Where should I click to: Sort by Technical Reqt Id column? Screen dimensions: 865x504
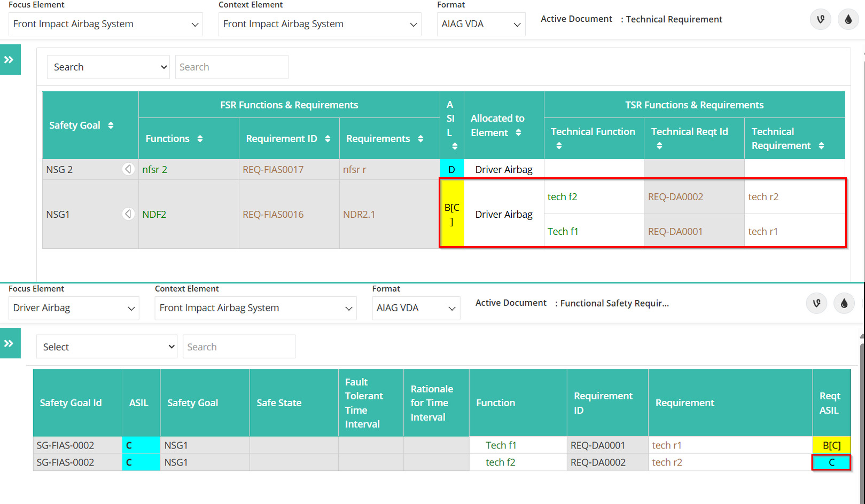[659, 146]
